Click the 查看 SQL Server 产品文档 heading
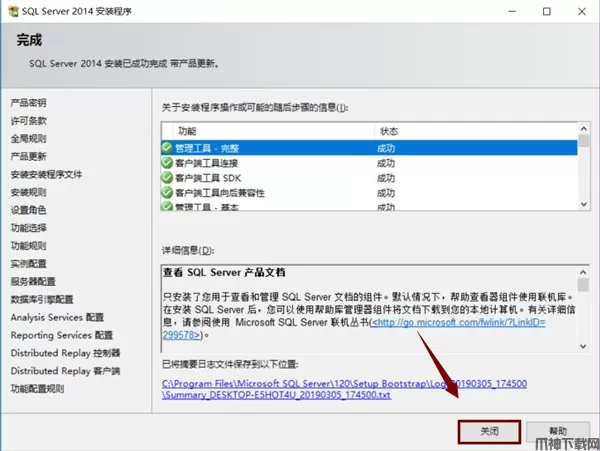The image size is (600, 451). 224,272
